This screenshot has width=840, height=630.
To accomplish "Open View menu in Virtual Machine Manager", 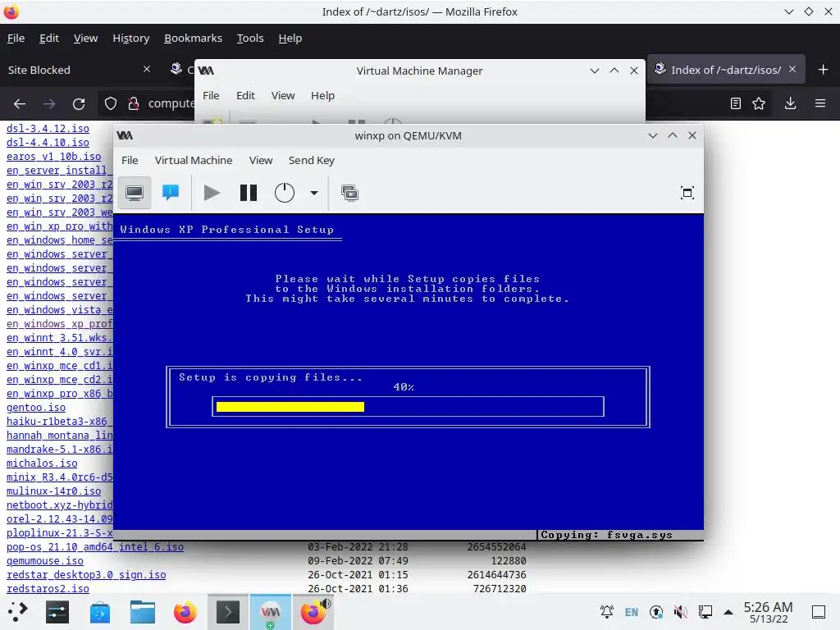I will pos(283,95).
